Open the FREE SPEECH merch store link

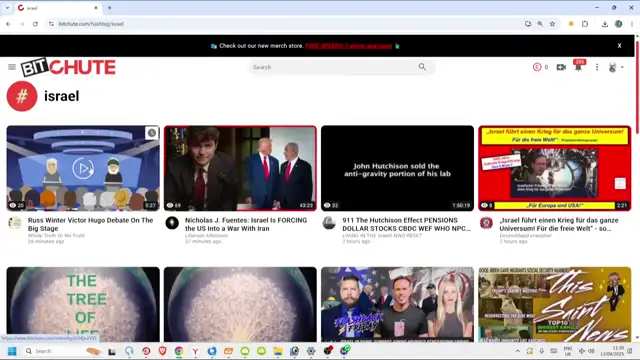[349, 46]
